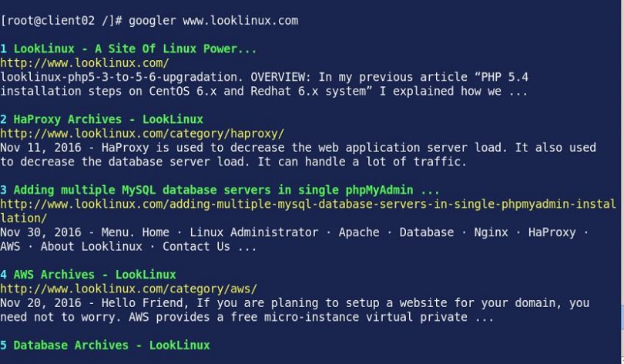Click snippet line starting 'Nov 20, 2016 - Hello Friend'
The height and width of the screenshot is (364, 624).
pos(295,303)
